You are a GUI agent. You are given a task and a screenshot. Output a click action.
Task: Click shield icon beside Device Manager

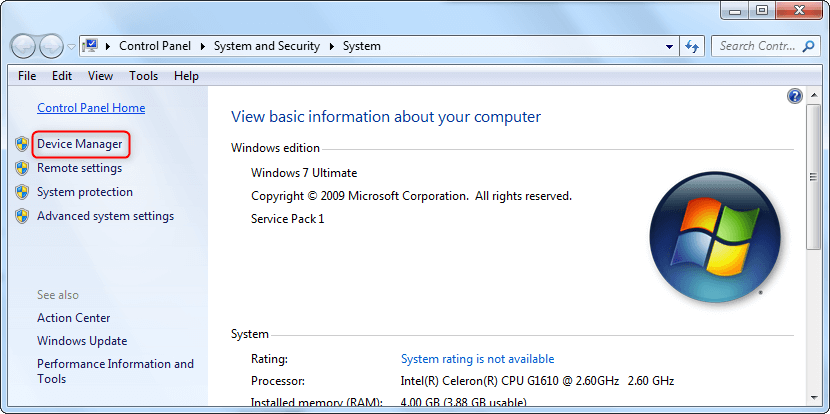point(22,144)
